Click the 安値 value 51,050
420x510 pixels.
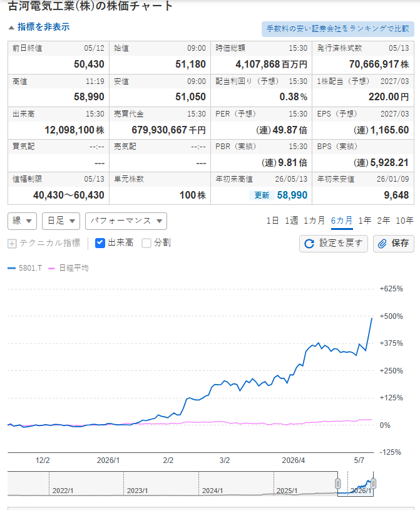click(x=190, y=96)
